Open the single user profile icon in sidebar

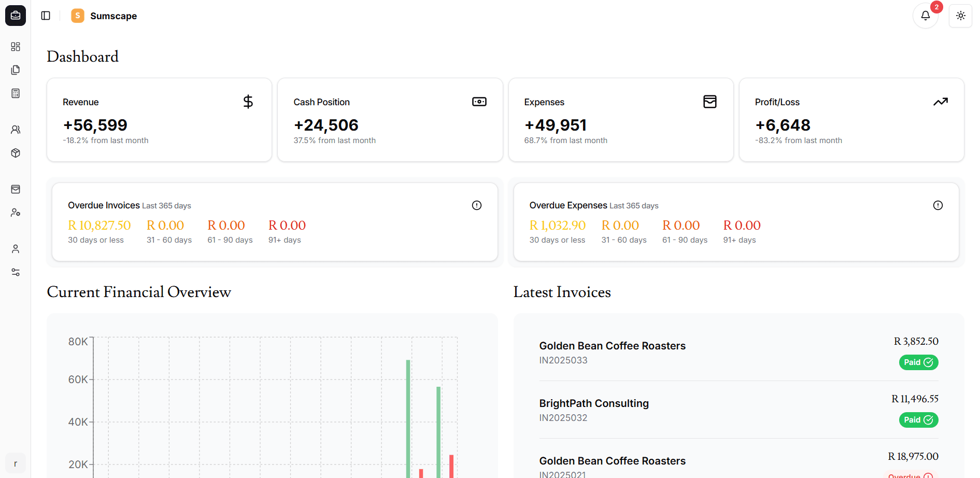click(x=16, y=249)
